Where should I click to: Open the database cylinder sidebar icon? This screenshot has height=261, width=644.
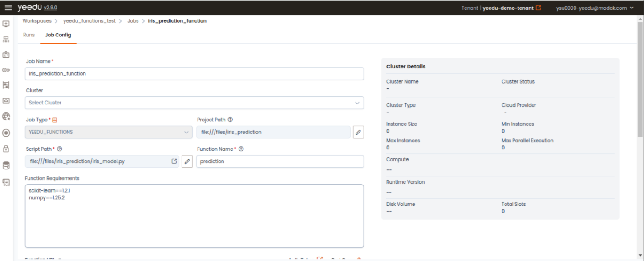click(x=6, y=165)
